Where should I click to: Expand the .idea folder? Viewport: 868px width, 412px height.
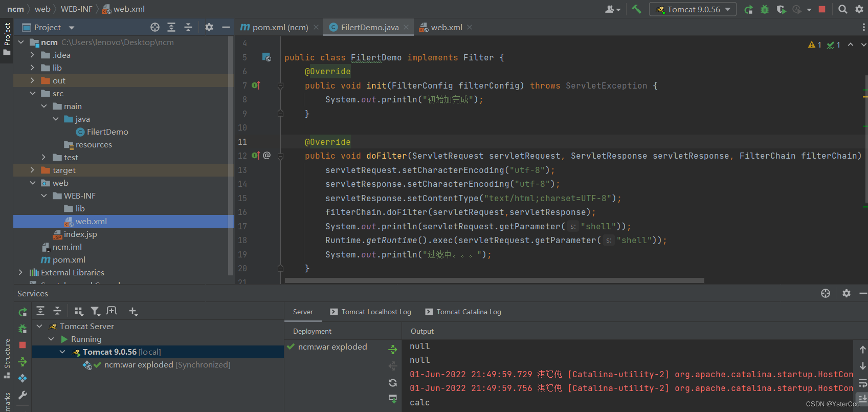(32, 55)
